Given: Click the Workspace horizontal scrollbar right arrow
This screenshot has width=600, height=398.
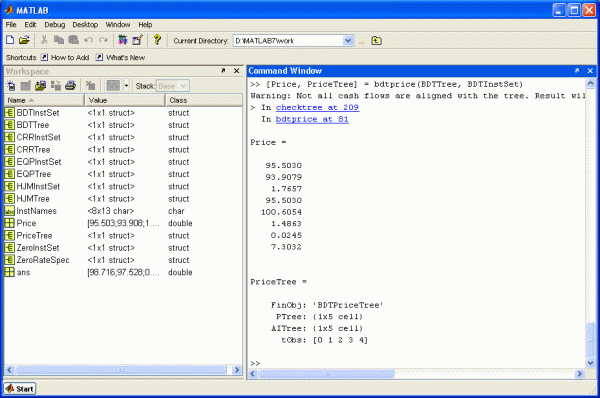Looking at the screenshot, I should [x=237, y=370].
